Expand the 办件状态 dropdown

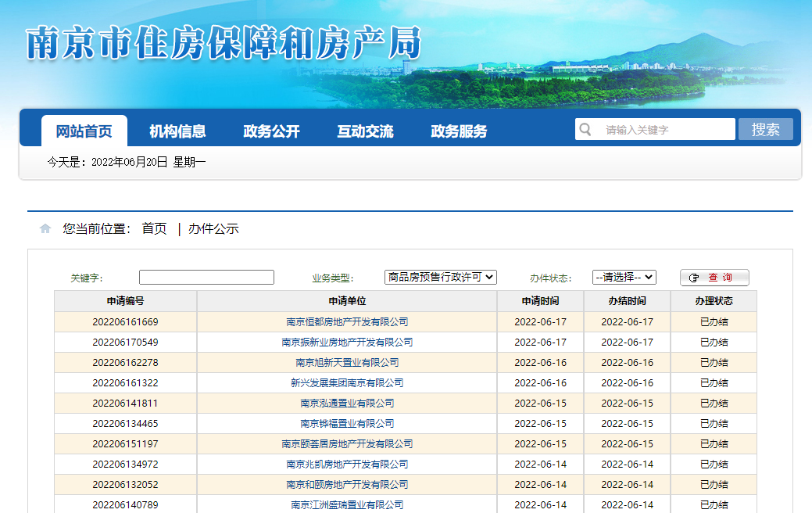click(x=624, y=277)
